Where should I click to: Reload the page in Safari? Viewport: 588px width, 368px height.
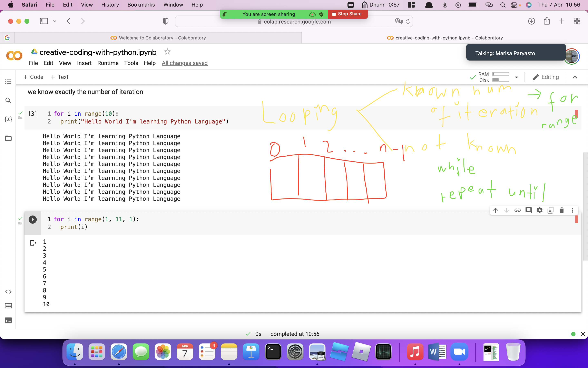408,21
